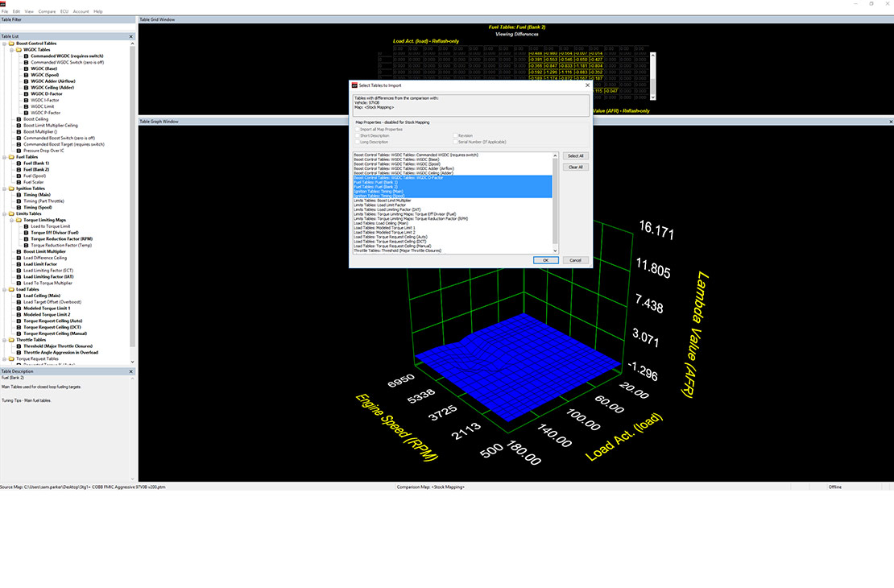Click the WGDC (Base) table icon
Viewport: 894px width, 588px height.
(x=27, y=68)
